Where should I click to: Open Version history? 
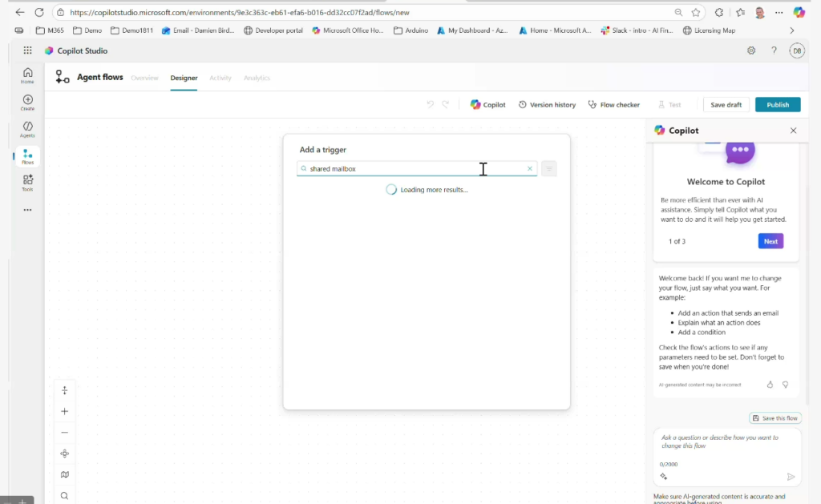click(x=547, y=105)
